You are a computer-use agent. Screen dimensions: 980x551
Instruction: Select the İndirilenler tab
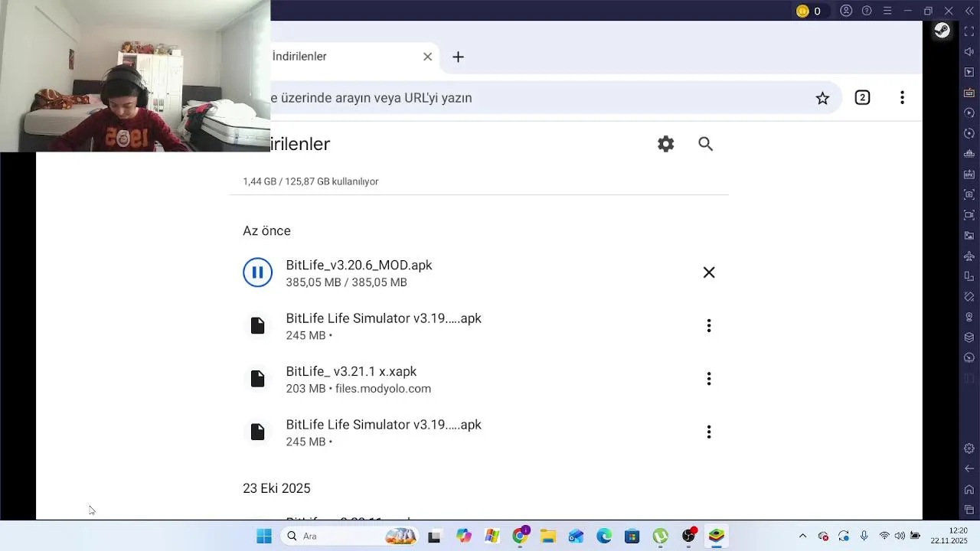pyautogui.click(x=348, y=57)
